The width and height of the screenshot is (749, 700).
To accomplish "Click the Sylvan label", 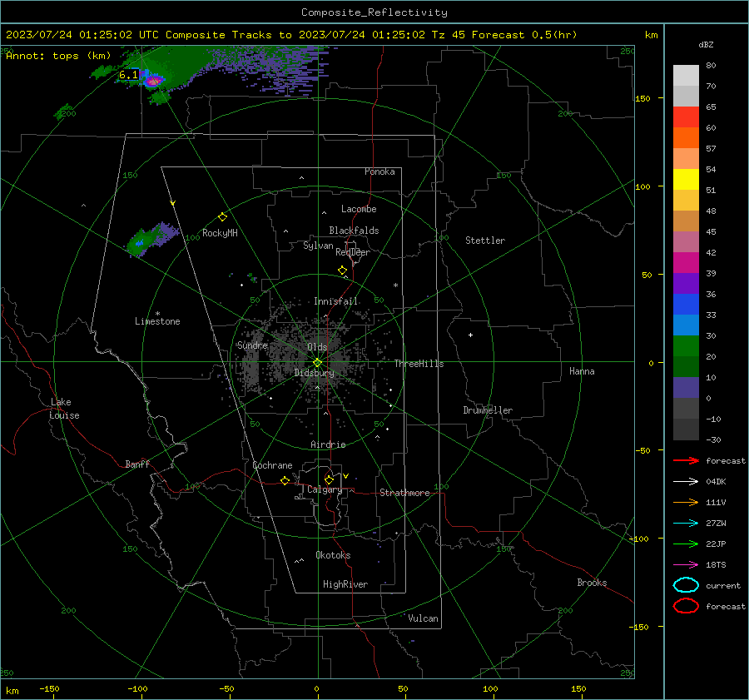I will click(x=318, y=246).
